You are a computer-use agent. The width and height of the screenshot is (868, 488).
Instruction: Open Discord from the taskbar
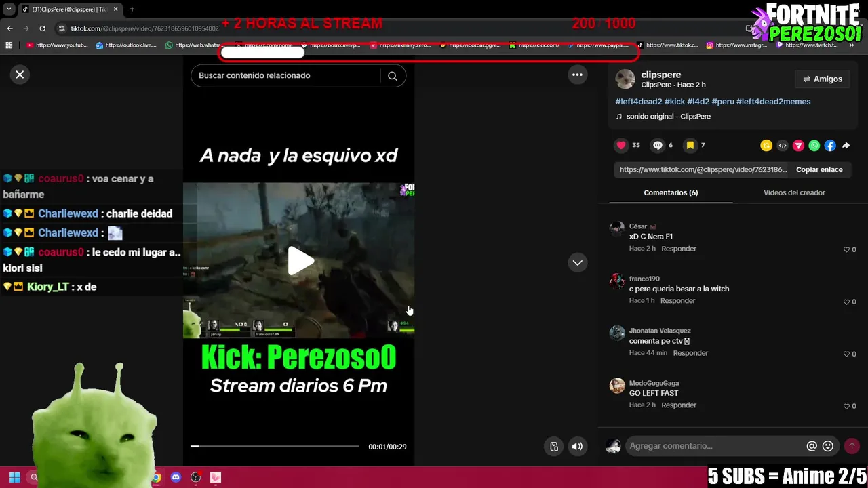click(x=176, y=477)
